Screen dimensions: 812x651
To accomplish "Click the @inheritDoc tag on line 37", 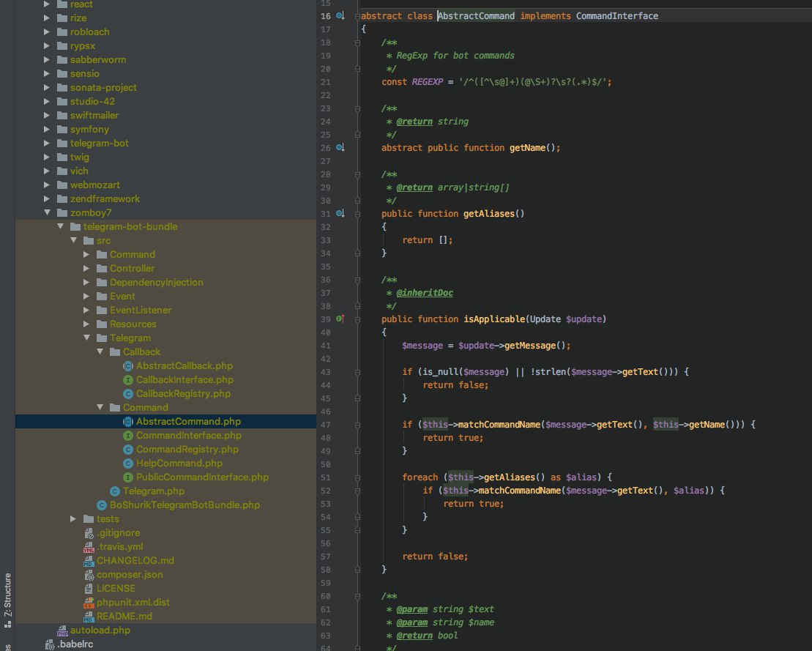I will (x=425, y=293).
